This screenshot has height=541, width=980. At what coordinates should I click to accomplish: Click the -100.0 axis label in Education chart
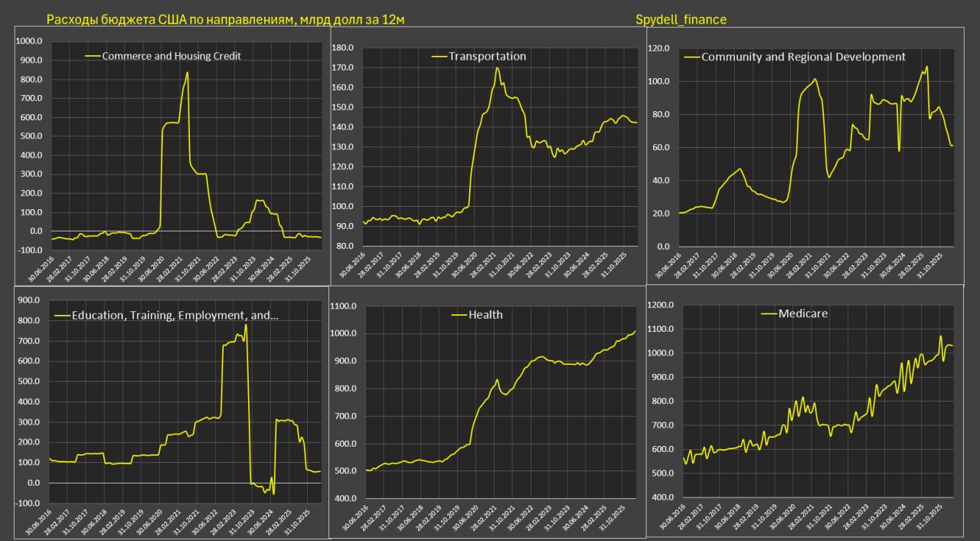click(x=30, y=503)
